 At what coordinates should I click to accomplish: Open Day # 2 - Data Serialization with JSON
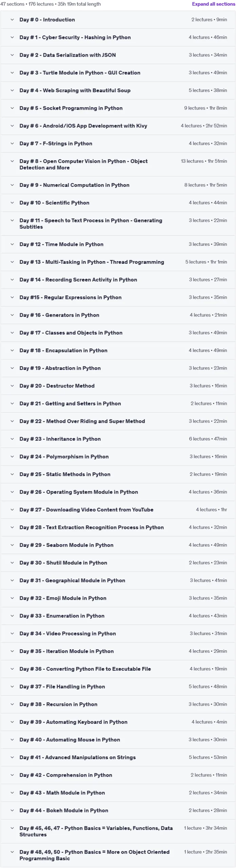click(68, 55)
